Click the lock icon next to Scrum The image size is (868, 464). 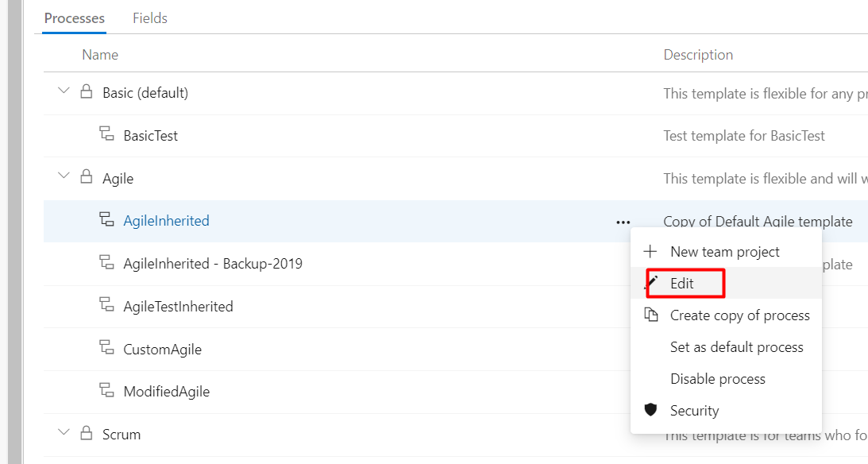pos(87,432)
